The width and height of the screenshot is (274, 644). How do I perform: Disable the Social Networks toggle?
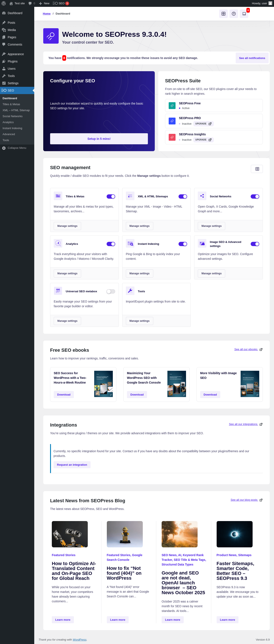[255, 196]
